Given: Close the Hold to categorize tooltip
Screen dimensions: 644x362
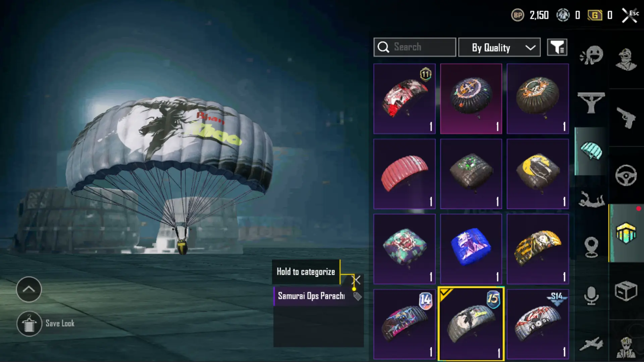Looking at the screenshot, I should click(356, 280).
